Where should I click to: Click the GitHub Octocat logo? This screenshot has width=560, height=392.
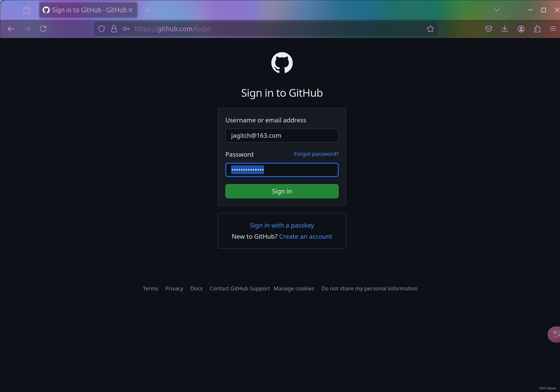pyautogui.click(x=282, y=63)
